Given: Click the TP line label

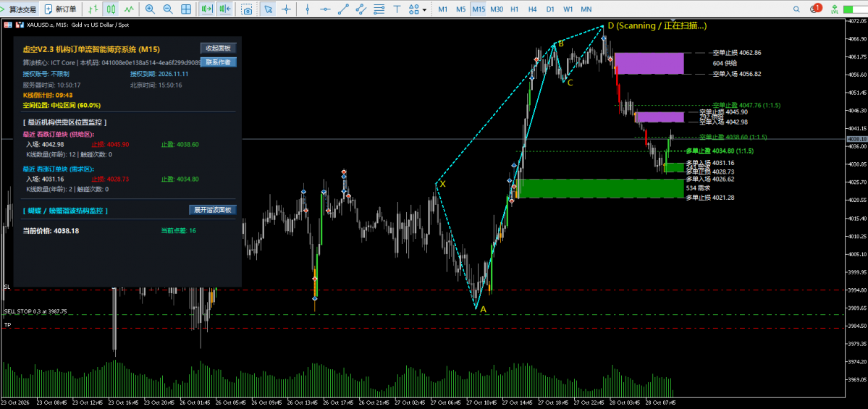Looking at the screenshot, I should 7,325.
